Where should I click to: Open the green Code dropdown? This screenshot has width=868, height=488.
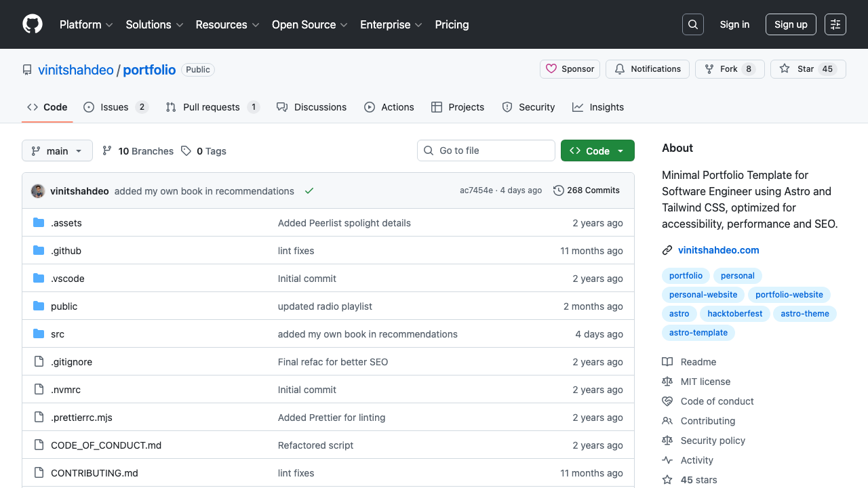pos(597,150)
